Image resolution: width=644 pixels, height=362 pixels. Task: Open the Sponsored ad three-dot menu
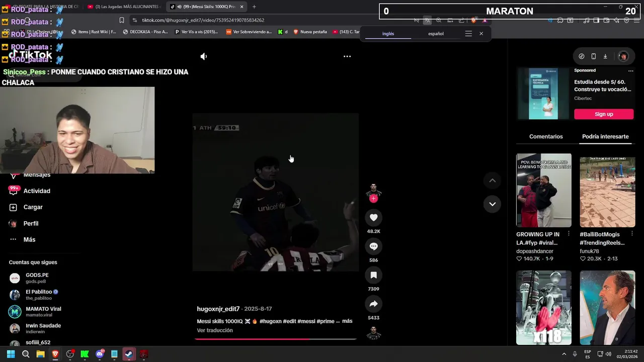click(630, 71)
